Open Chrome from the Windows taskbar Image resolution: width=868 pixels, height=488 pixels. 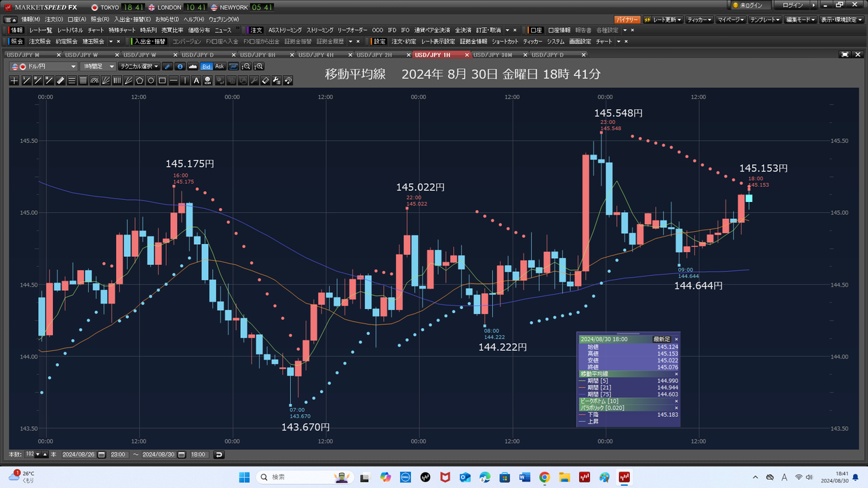pos(544,477)
